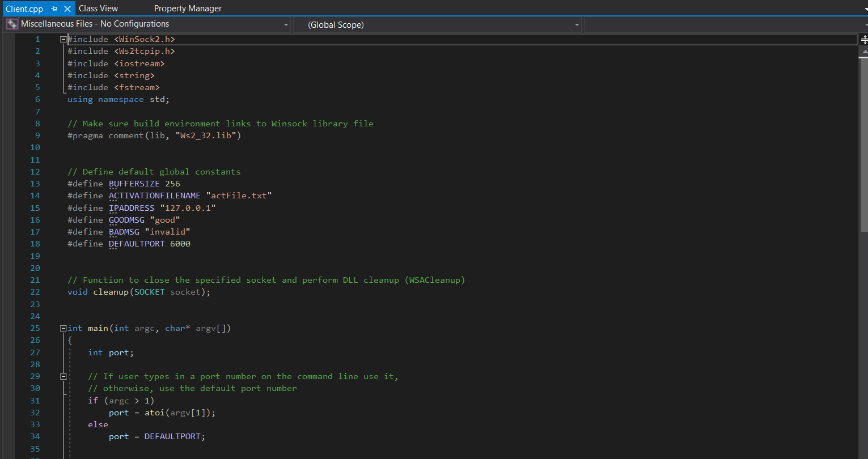
Task: Select the Client.cpp tab
Action: (x=24, y=8)
